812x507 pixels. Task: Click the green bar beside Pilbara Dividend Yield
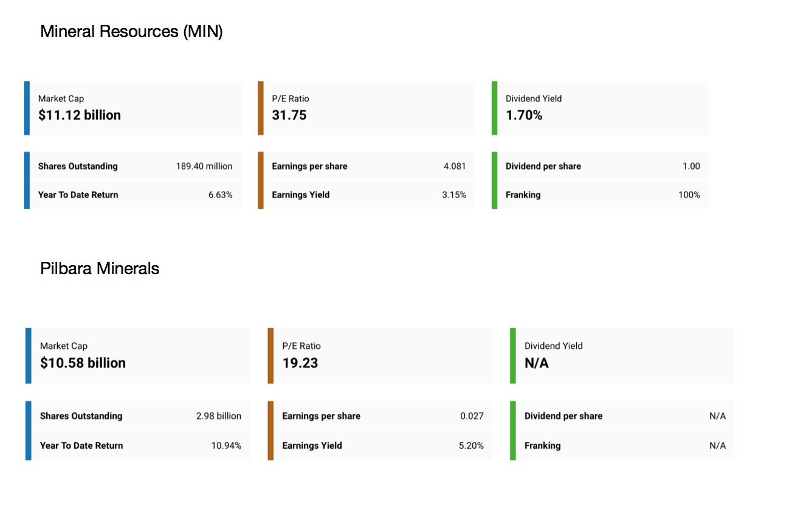click(x=513, y=356)
